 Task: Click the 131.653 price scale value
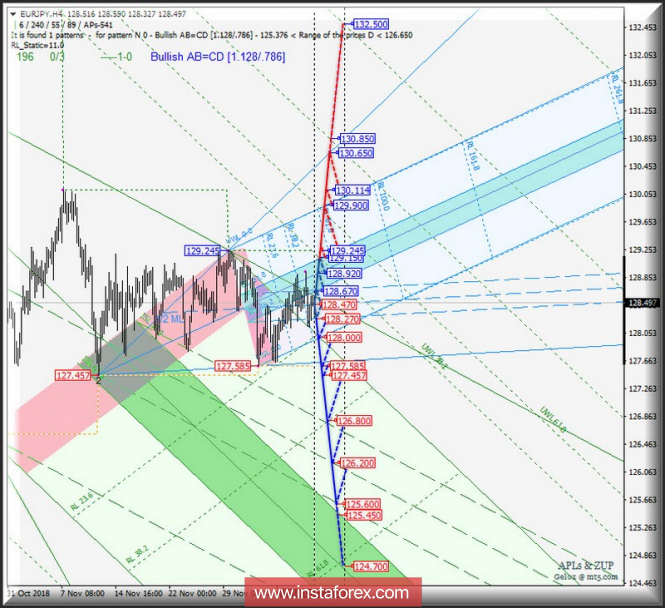point(643,83)
